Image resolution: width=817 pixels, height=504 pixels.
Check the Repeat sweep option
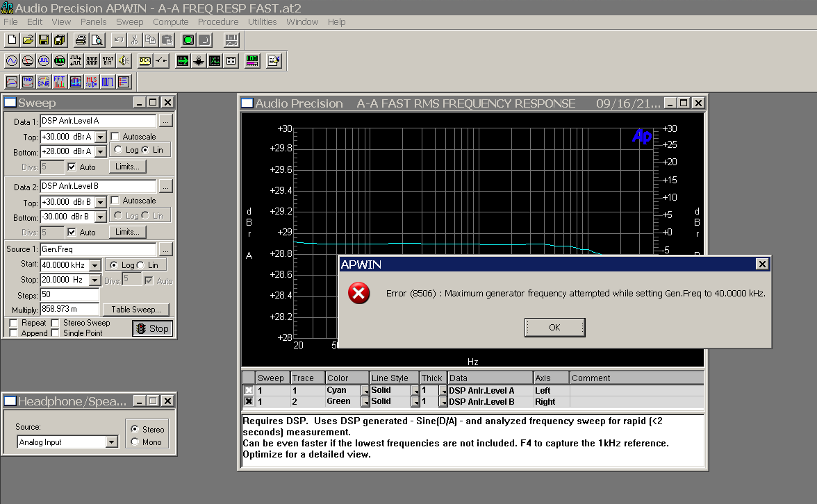tap(14, 323)
